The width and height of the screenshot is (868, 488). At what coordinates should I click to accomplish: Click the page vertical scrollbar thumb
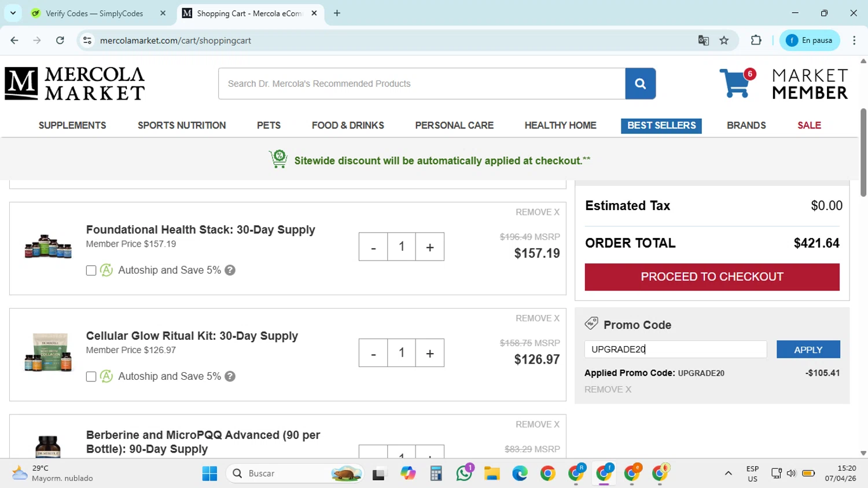863,152
